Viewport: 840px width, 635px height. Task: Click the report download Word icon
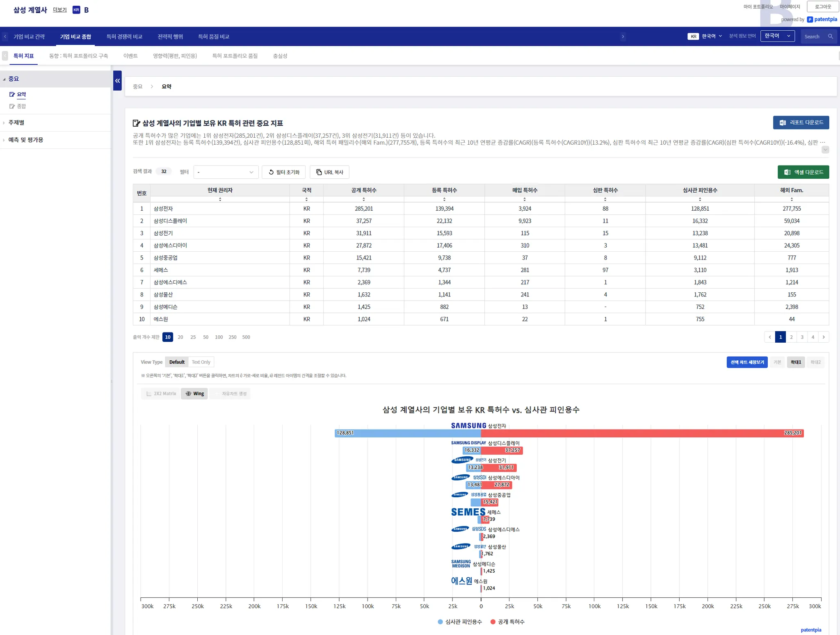[783, 123]
